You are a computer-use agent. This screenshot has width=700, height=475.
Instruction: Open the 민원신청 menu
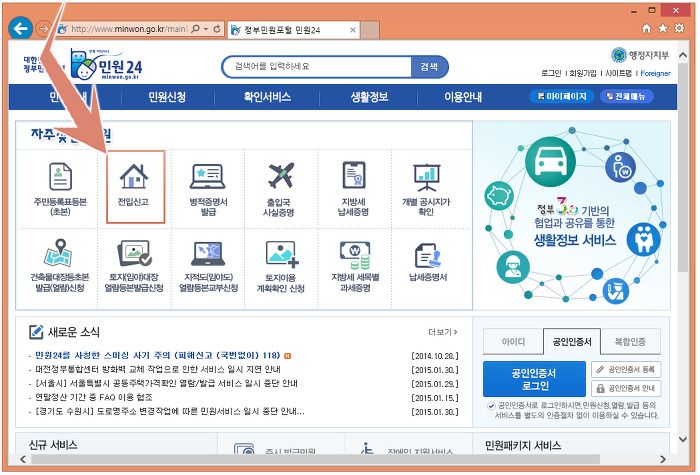[x=167, y=97]
